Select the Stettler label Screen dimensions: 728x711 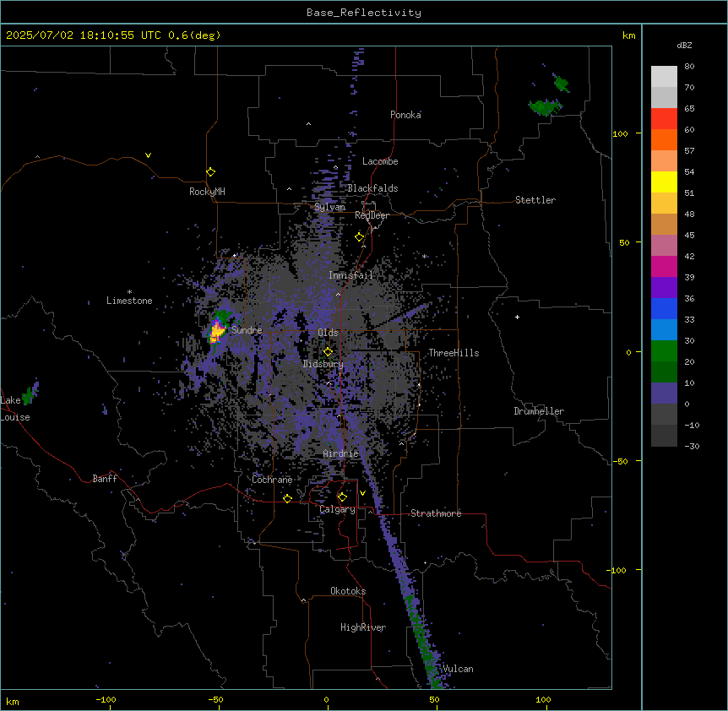tap(535, 200)
